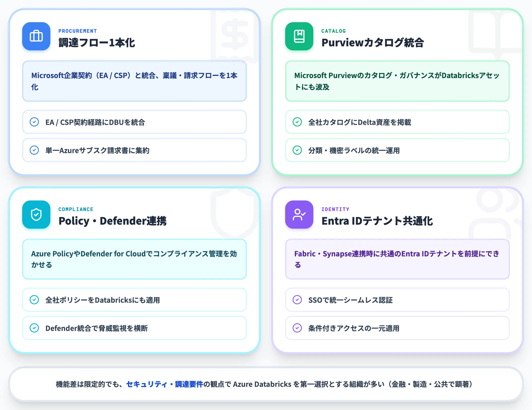Select the IDENTITY category label
This screenshot has width=532, height=410.
(x=335, y=209)
